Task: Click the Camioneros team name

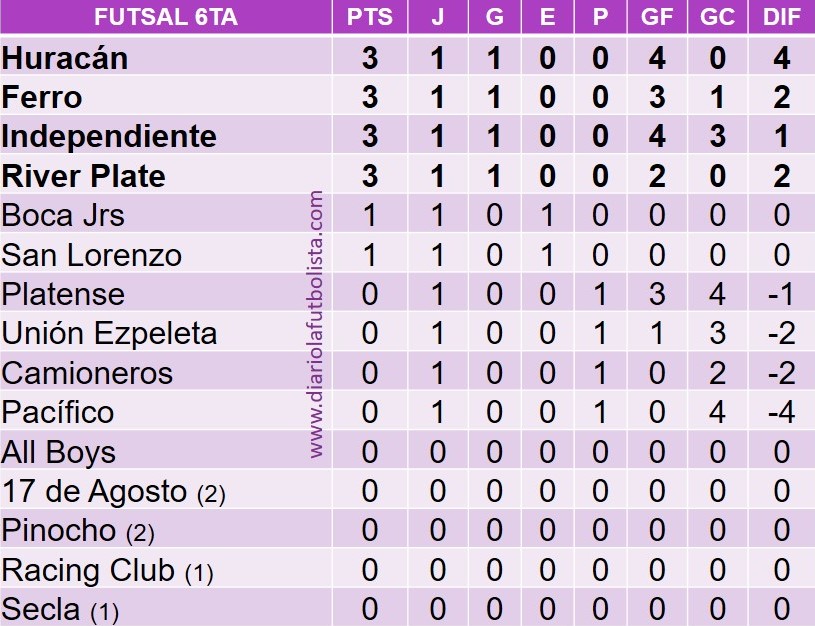Action: (x=87, y=374)
